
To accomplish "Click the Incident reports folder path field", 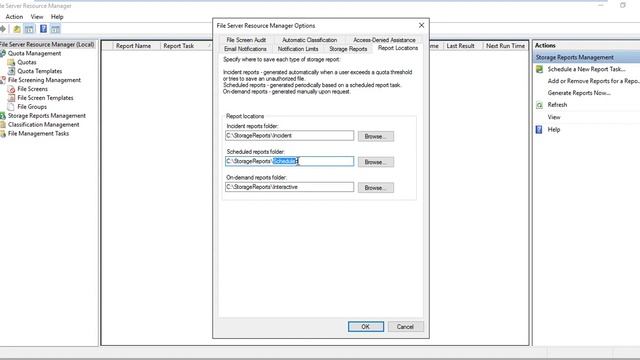I will click(x=289, y=136).
